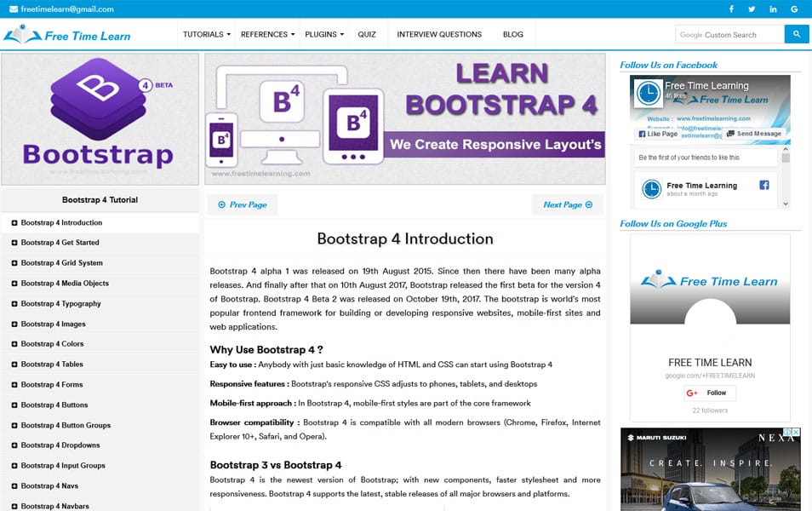Open the PLUGINS dropdown menu

tap(324, 34)
